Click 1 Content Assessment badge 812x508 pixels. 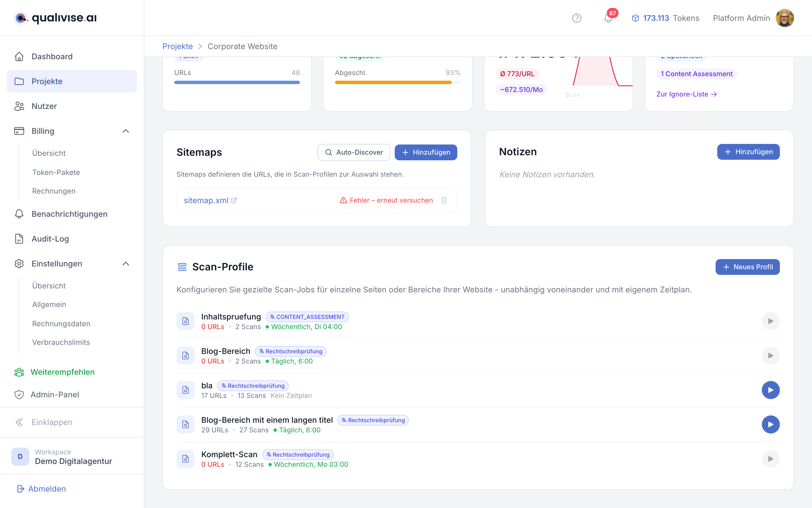pyautogui.click(x=696, y=74)
